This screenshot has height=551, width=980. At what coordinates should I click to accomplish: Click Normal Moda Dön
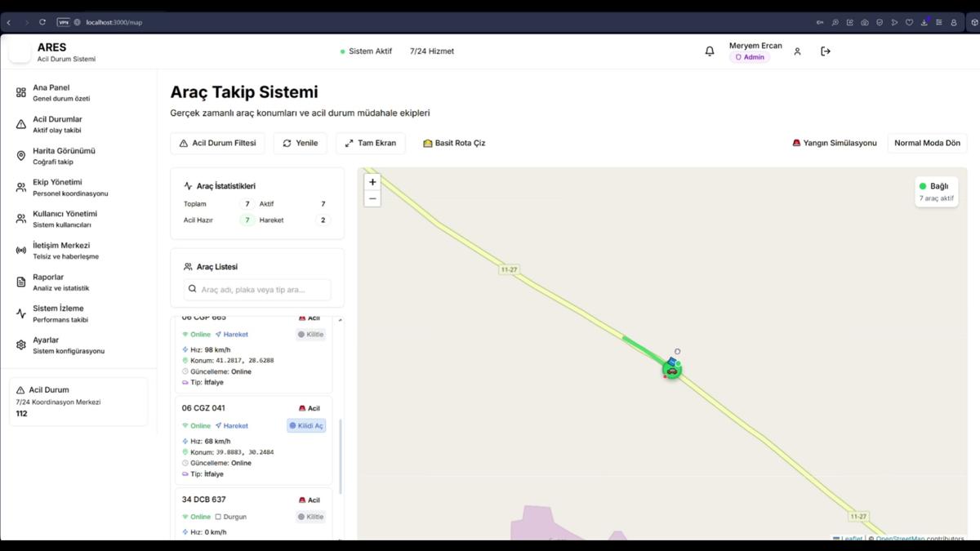[927, 142]
